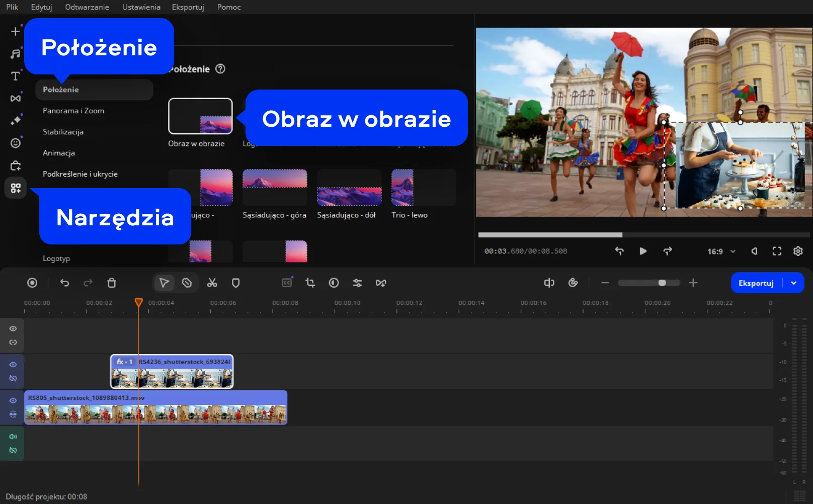Screen dimensions: 813x504
Task: Toggle visibility of overlay video track
Action: pyautogui.click(x=13, y=365)
